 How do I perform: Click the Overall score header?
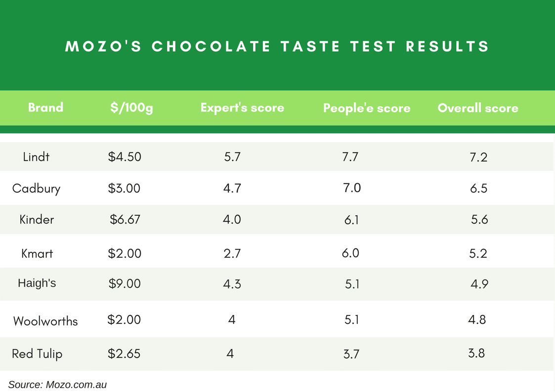[478, 108]
